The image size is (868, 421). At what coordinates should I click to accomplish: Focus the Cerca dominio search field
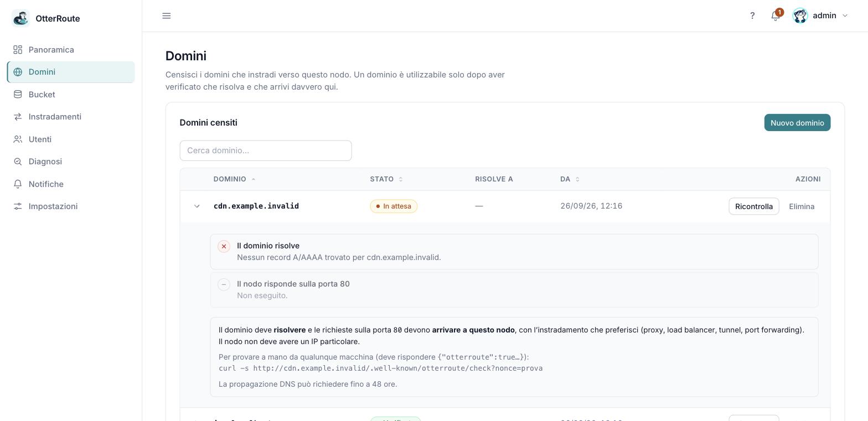(x=266, y=150)
